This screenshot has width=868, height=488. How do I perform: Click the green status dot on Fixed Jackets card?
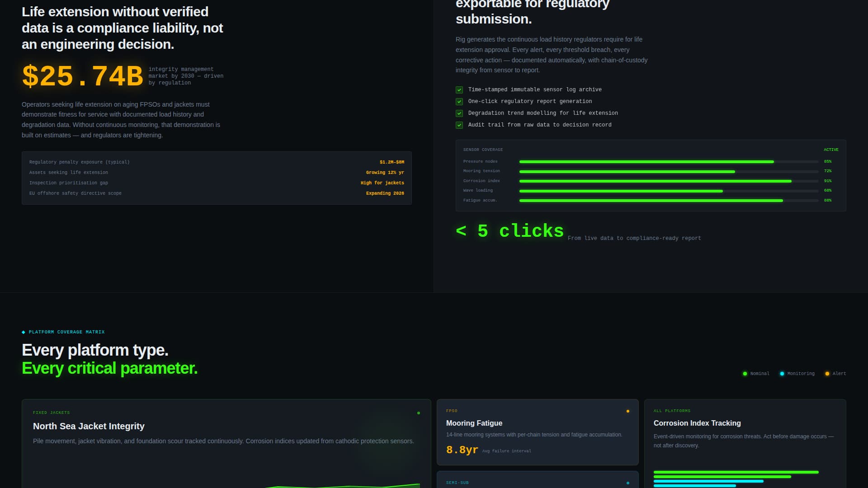pyautogui.click(x=419, y=413)
